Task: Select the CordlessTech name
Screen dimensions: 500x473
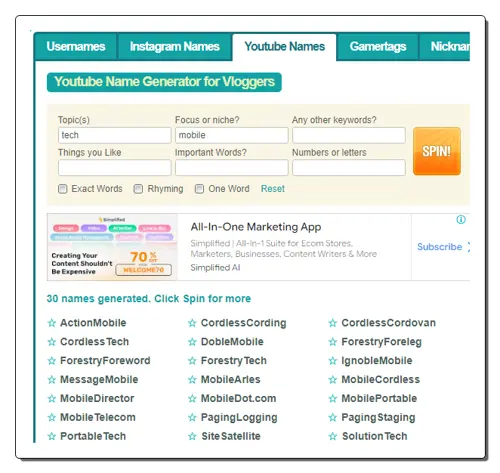Action: [x=94, y=342]
